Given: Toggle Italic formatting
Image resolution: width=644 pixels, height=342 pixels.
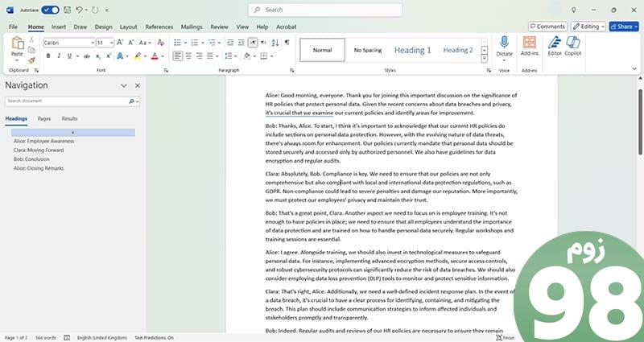Looking at the screenshot, I should [x=59, y=56].
